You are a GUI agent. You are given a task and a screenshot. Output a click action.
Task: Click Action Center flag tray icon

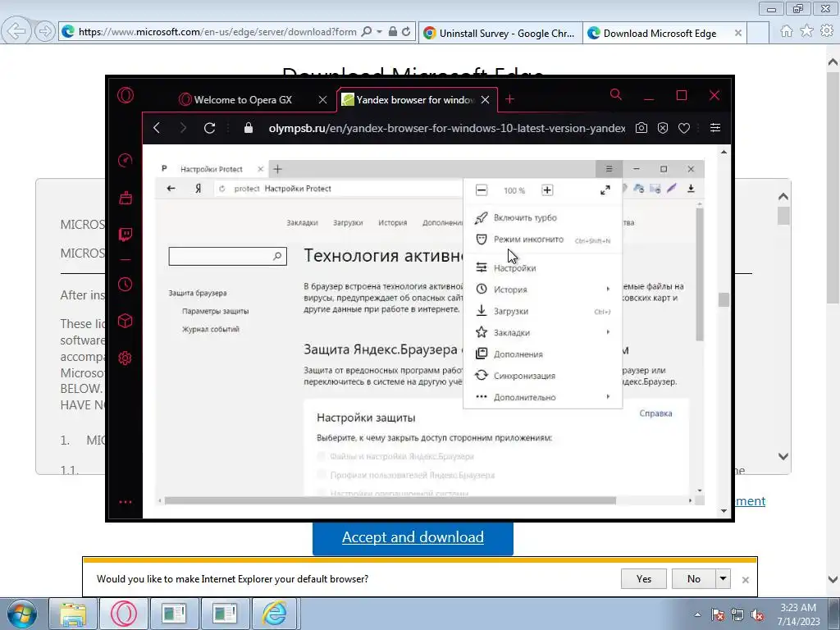coord(718,615)
